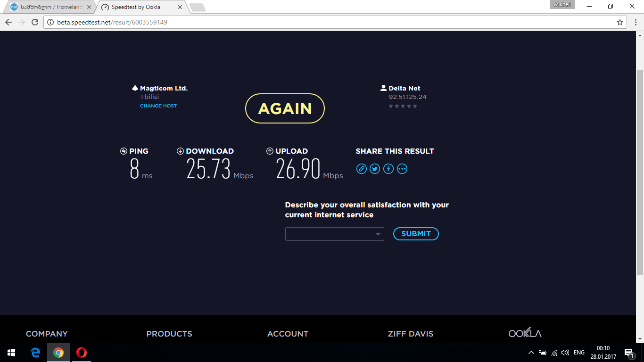Go back to the previous page
The width and height of the screenshot is (644, 362).
pos(8,22)
